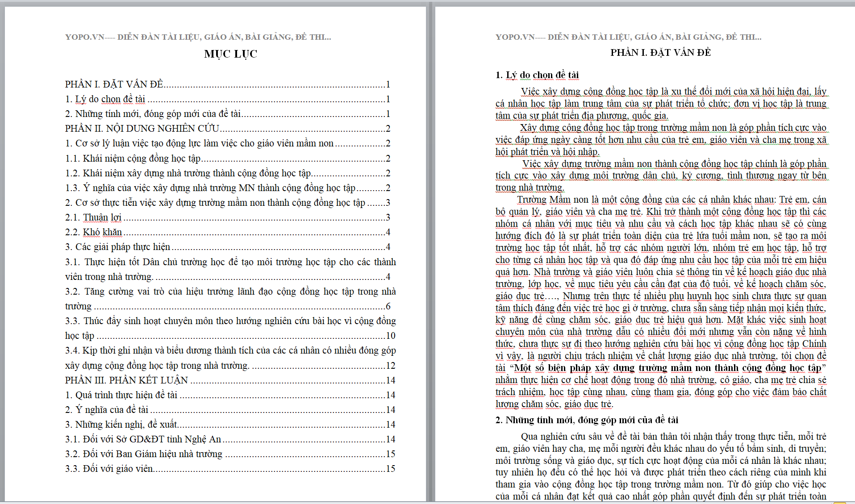
Task: Click bold phrase 'Một số biện pháp xây dựng trường mầm non'
Action: tap(667, 368)
